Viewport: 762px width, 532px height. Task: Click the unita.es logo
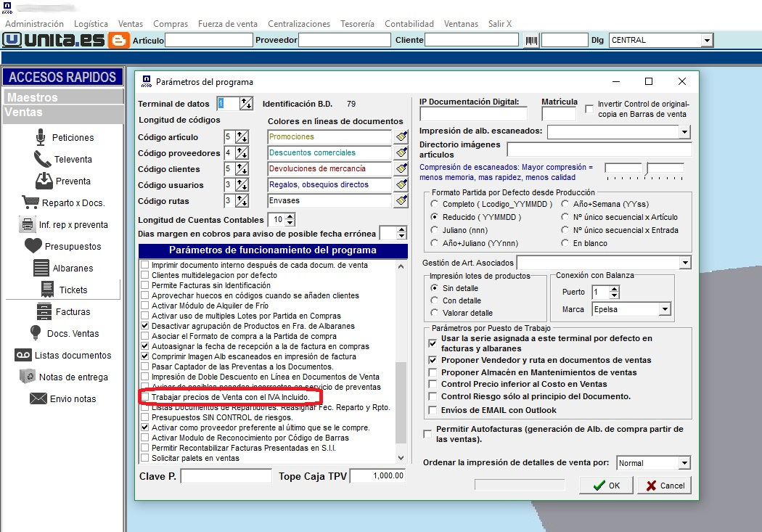(x=54, y=40)
